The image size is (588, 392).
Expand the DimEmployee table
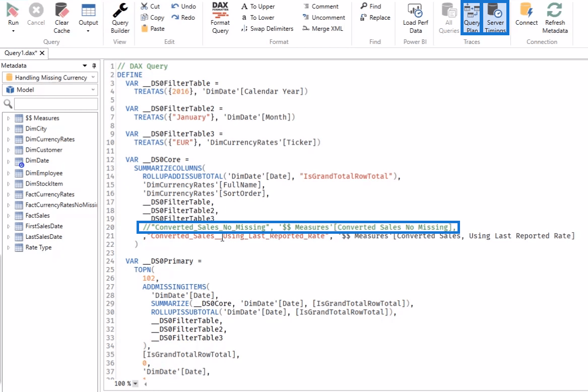tap(8, 173)
